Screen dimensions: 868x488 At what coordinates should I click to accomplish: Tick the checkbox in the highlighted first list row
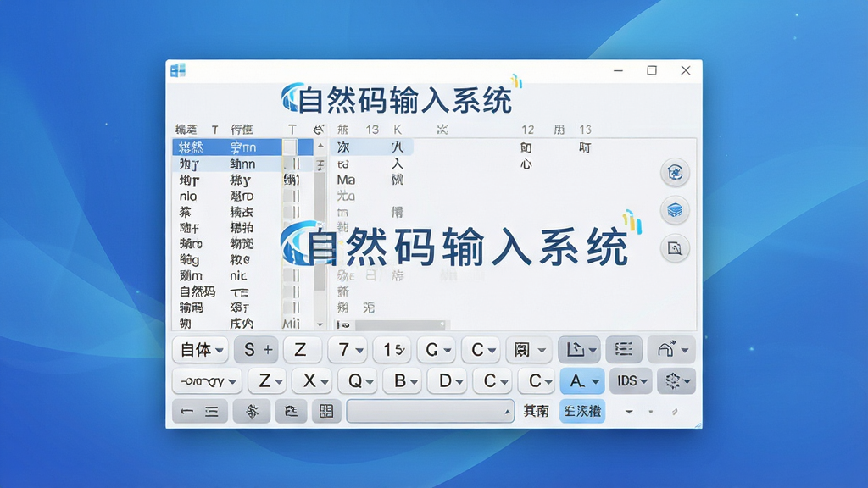290,147
